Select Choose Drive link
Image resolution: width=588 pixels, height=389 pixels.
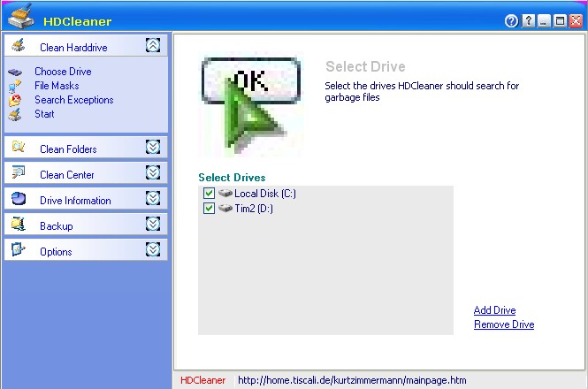pyautogui.click(x=63, y=72)
